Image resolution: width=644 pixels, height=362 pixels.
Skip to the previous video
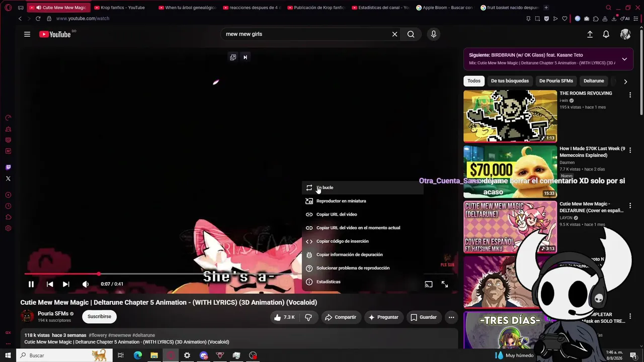tap(50, 284)
